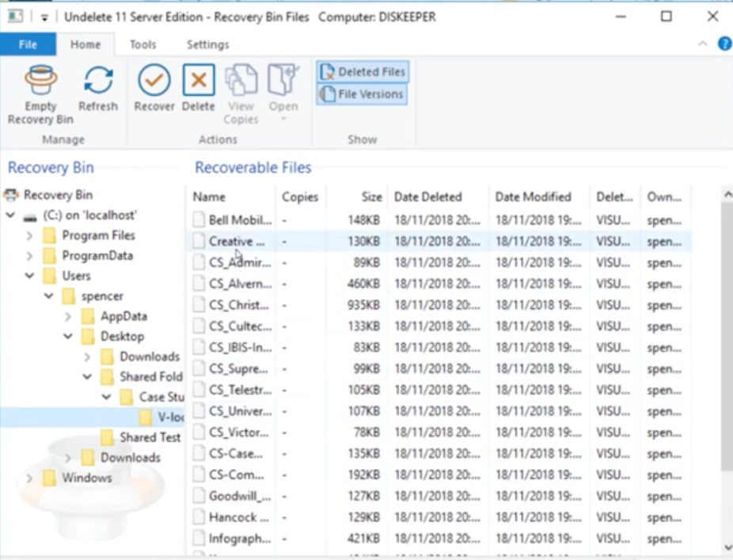
Task: Sort by the Copies column header
Action: click(x=301, y=197)
